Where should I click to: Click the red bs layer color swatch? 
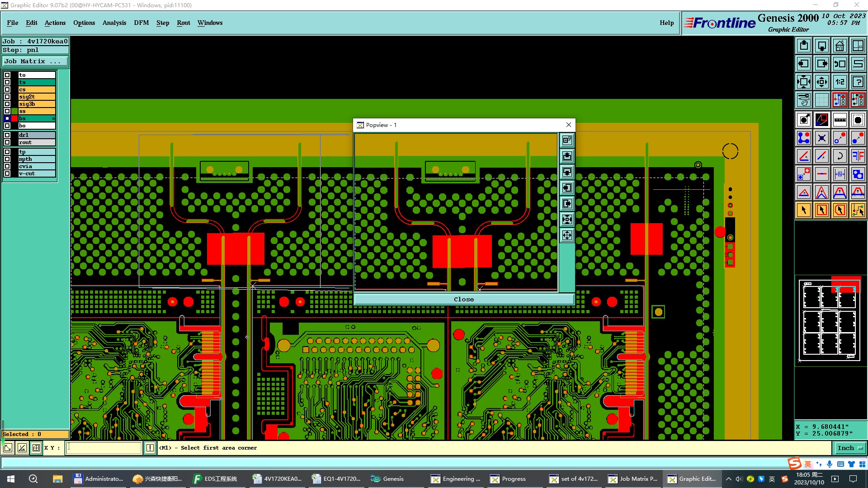coord(14,118)
